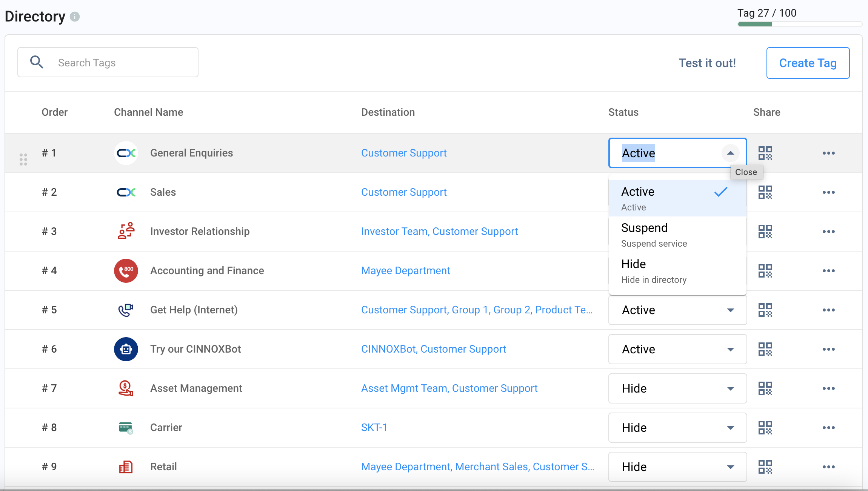The height and width of the screenshot is (491, 868).
Task: Open QR code for Investor Relationship
Action: tap(765, 232)
